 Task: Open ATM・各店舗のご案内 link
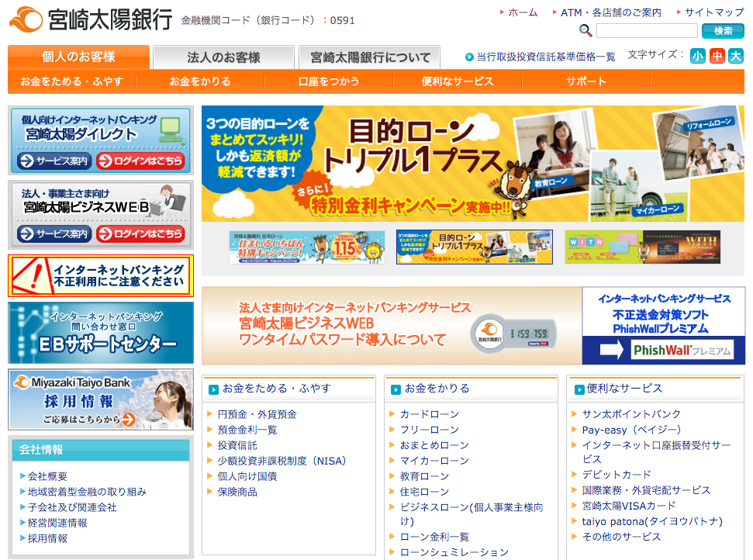pyautogui.click(x=611, y=12)
